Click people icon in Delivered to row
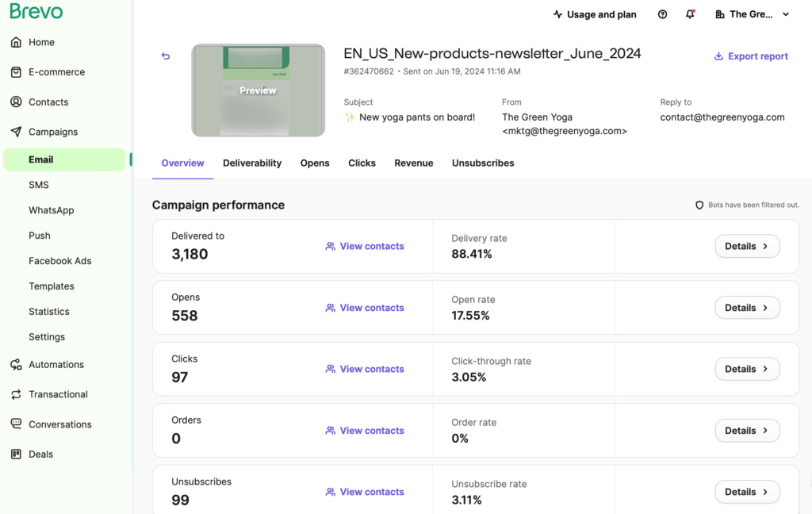The height and width of the screenshot is (514, 812). tap(331, 246)
